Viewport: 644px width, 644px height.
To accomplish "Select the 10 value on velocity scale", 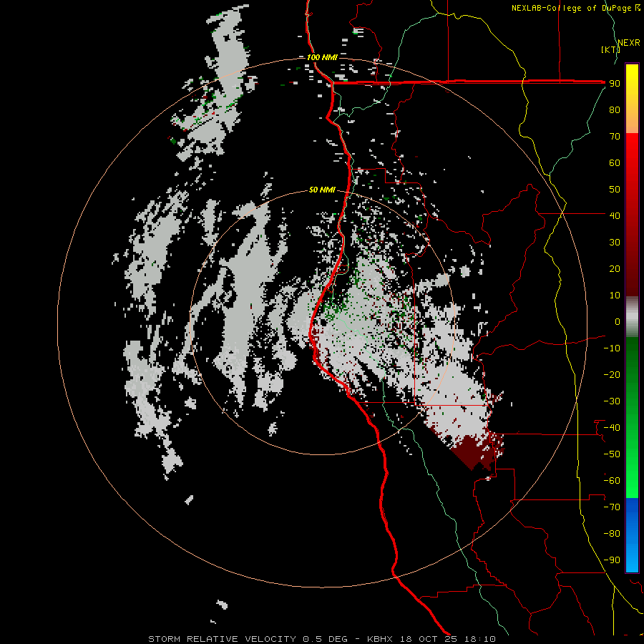I will [x=615, y=296].
